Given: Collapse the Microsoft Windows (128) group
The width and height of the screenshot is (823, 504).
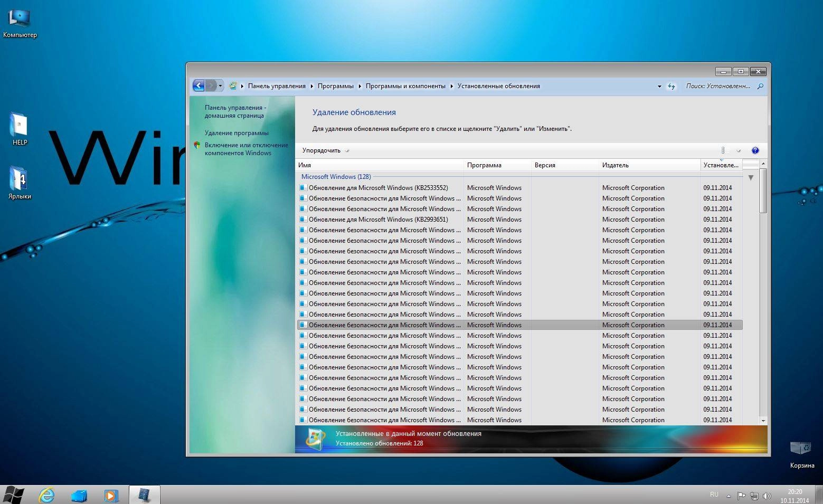Looking at the screenshot, I should [336, 177].
